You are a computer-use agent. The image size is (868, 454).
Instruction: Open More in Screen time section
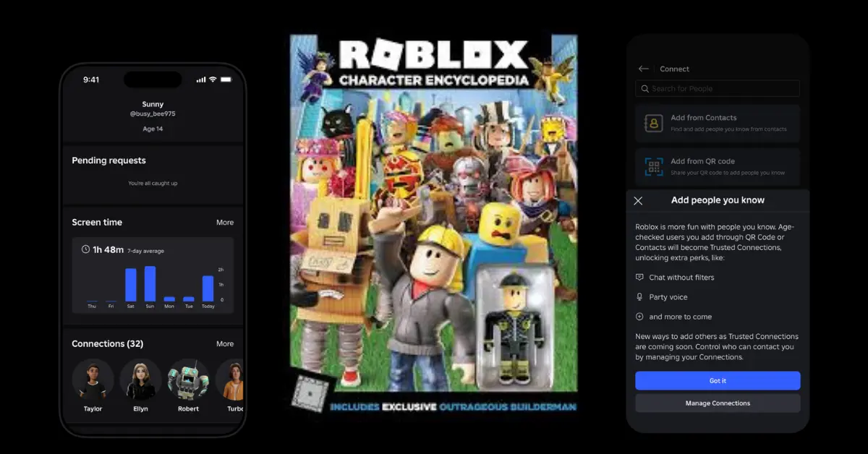click(x=225, y=223)
